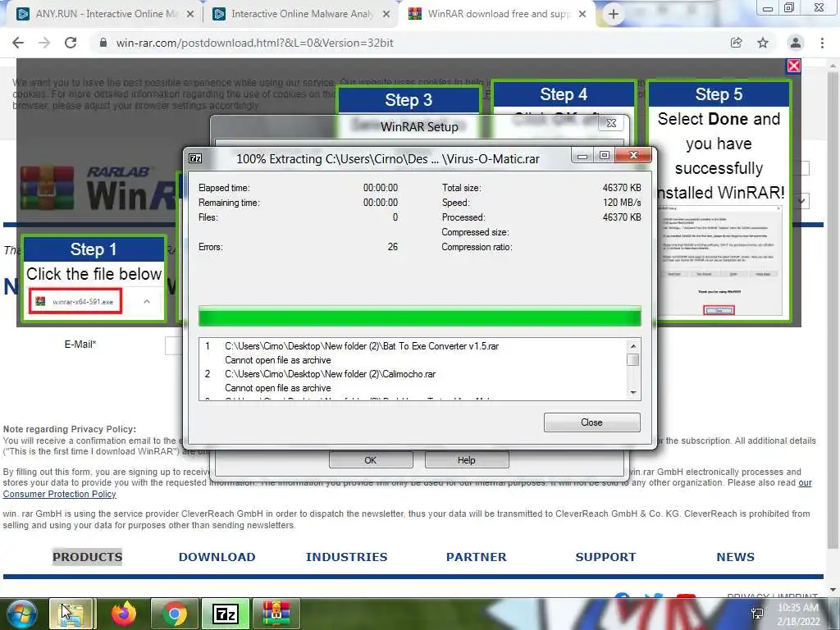This screenshot has width=840, height=630.
Task: Select the WinRAR download free tab
Action: 497,14
